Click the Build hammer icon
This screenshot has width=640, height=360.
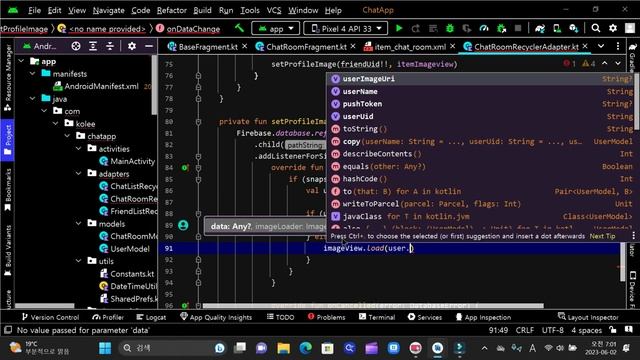click(240, 28)
